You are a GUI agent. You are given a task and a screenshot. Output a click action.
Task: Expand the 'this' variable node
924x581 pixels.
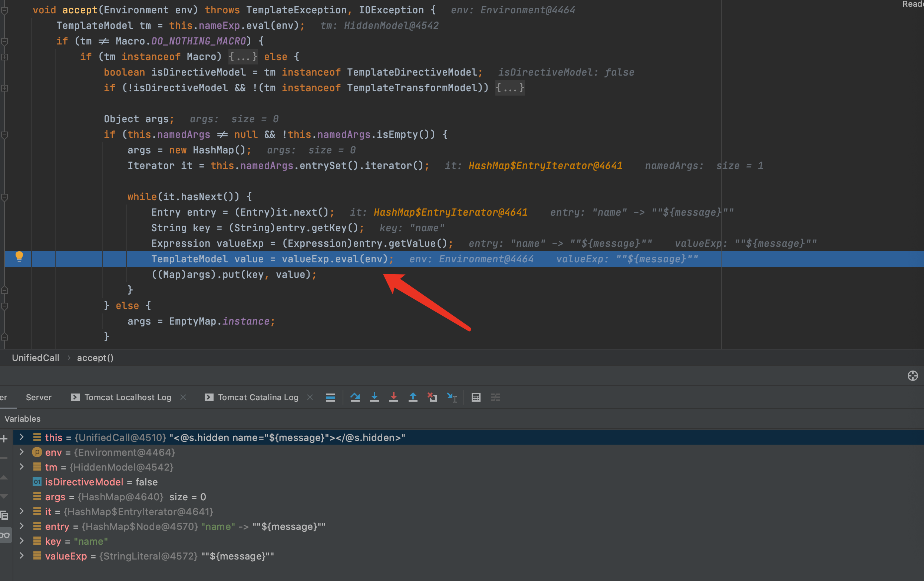click(x=22, y=437)
